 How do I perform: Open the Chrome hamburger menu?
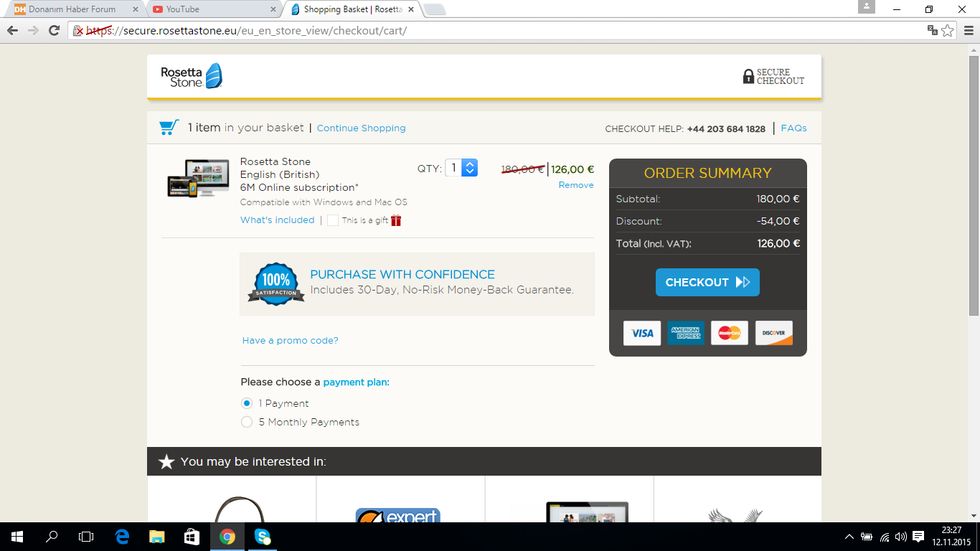[x=969, y=30]
